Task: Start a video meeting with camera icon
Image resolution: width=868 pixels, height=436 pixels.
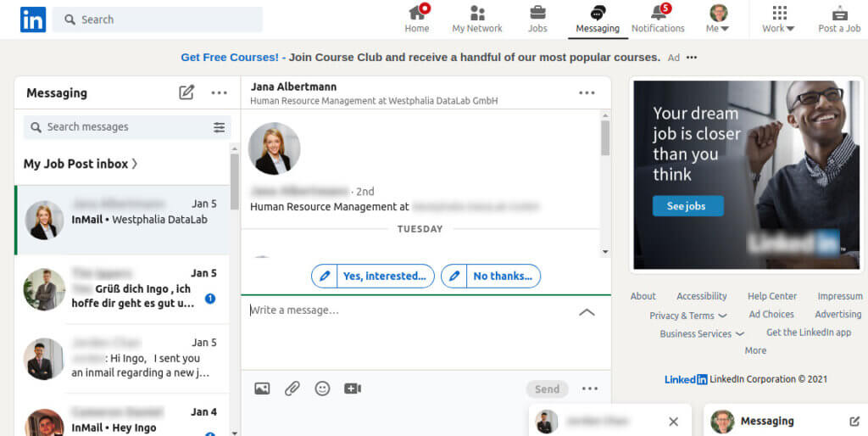Action: tap(353, 388)
